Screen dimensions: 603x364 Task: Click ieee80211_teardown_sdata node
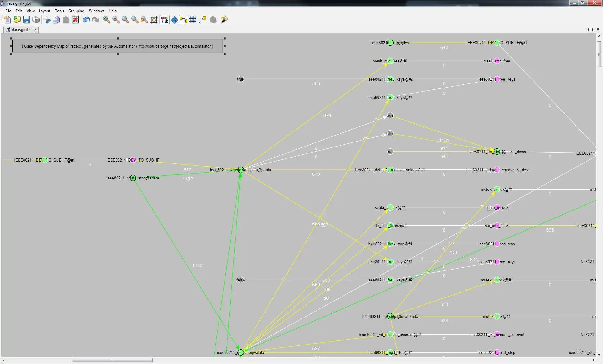click(x=240, y=169)
